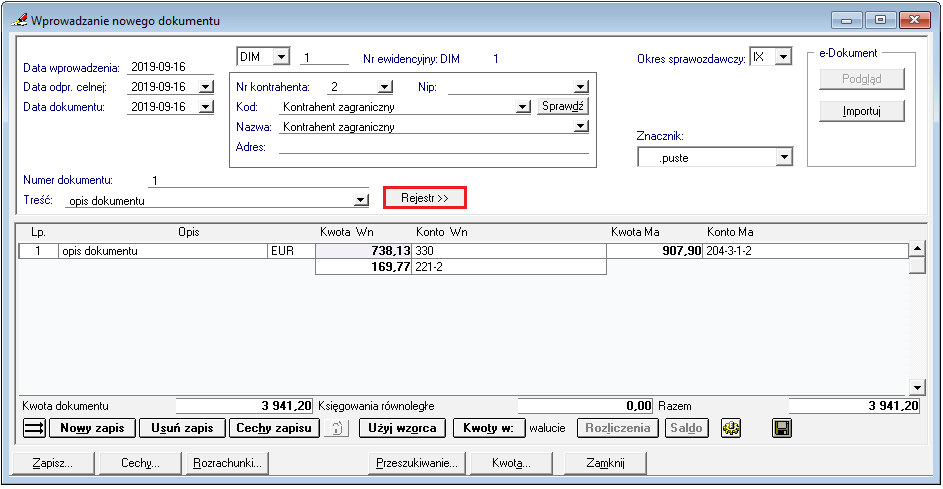Screen dimensions: 943x489
Task: Click the opis dokumentu cell in the table
Action: click(162, 251)
